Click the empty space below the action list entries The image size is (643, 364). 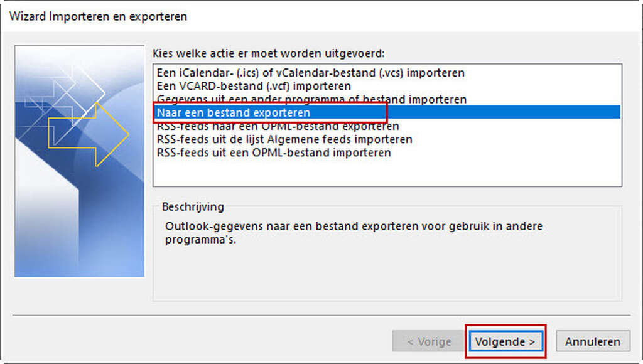point(387,172)
